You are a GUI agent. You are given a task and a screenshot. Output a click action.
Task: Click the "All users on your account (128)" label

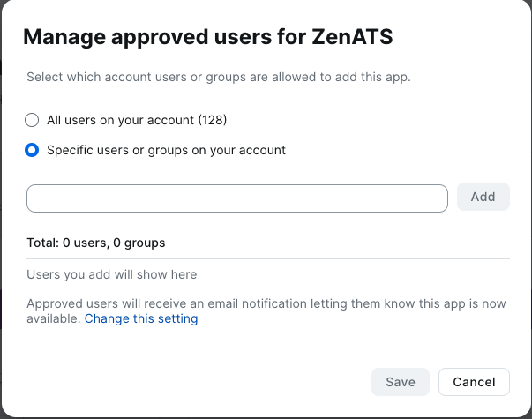(130, 120)
